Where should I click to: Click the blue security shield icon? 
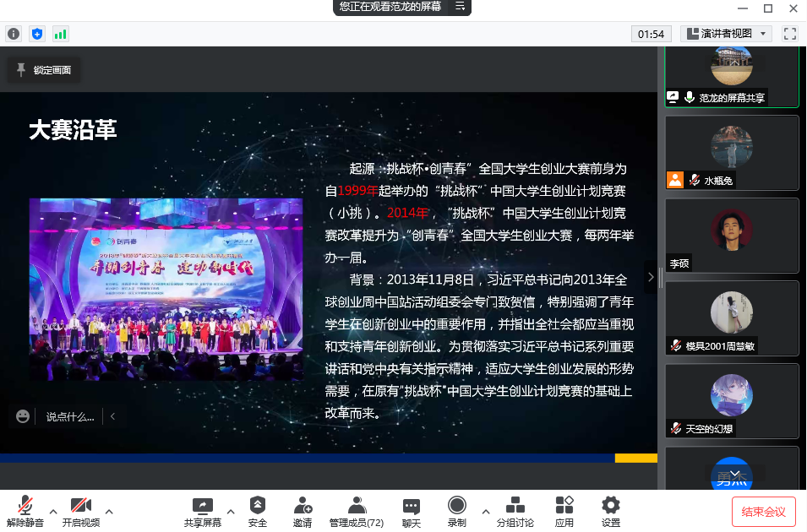pos(36,34)
